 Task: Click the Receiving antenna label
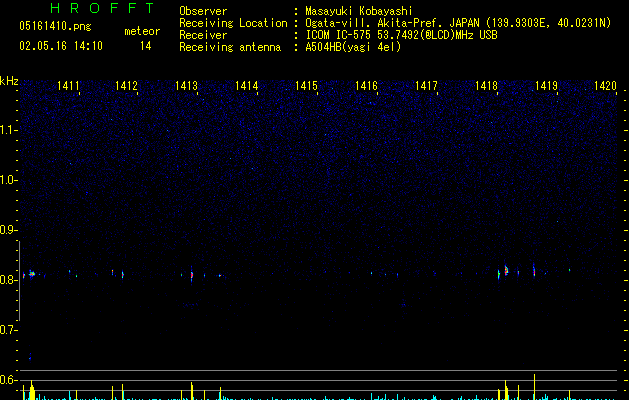[x=230, y=47]
